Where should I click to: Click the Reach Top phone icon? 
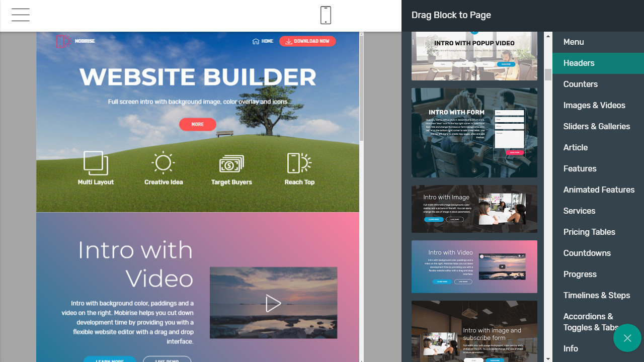tap(299, 163)
